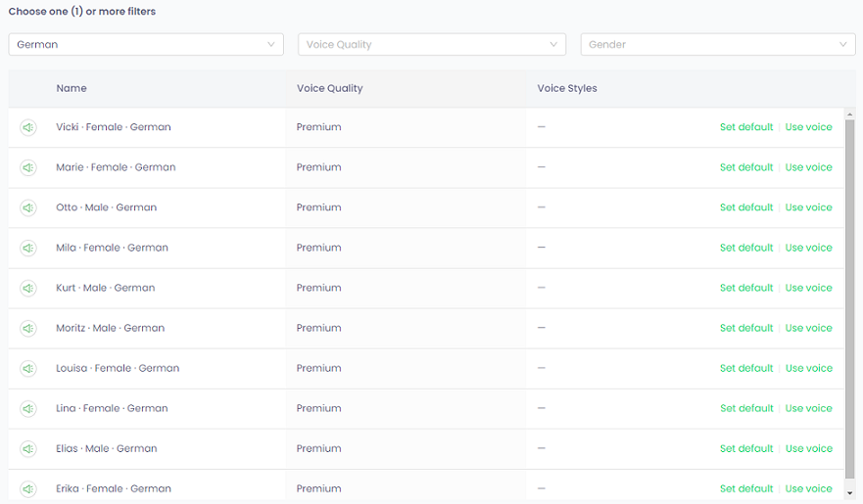Set Lina as the default voice
This screenshot has height=504, width=863.
(746, 408)
